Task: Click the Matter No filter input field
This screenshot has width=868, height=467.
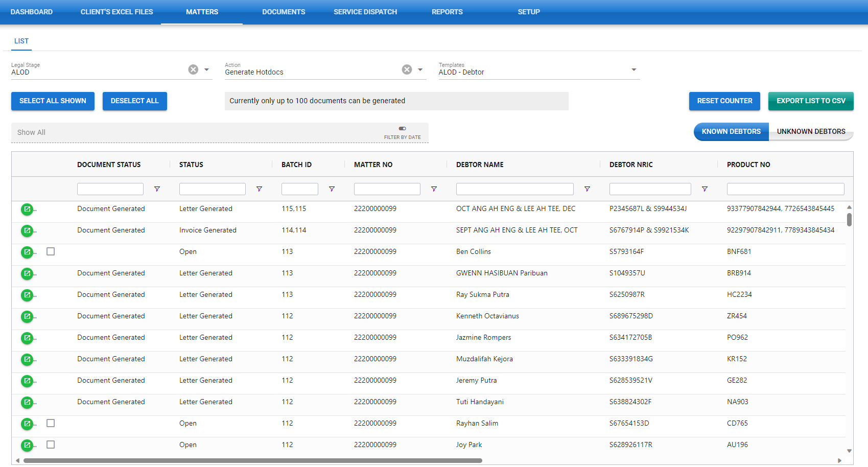Action: pyautogui.click(x=387, y=189)
